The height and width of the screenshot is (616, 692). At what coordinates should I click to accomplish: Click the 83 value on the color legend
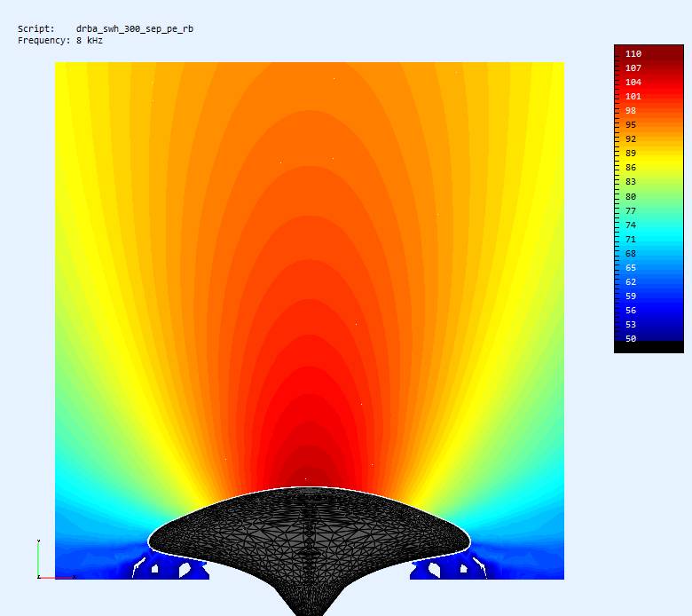(x=631, y=181)
